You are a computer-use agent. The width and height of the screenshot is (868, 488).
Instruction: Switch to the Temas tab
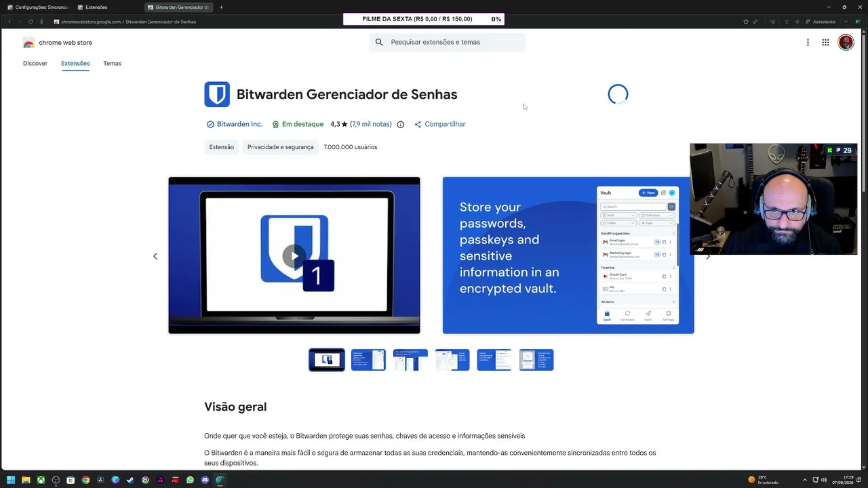point(113,64)
